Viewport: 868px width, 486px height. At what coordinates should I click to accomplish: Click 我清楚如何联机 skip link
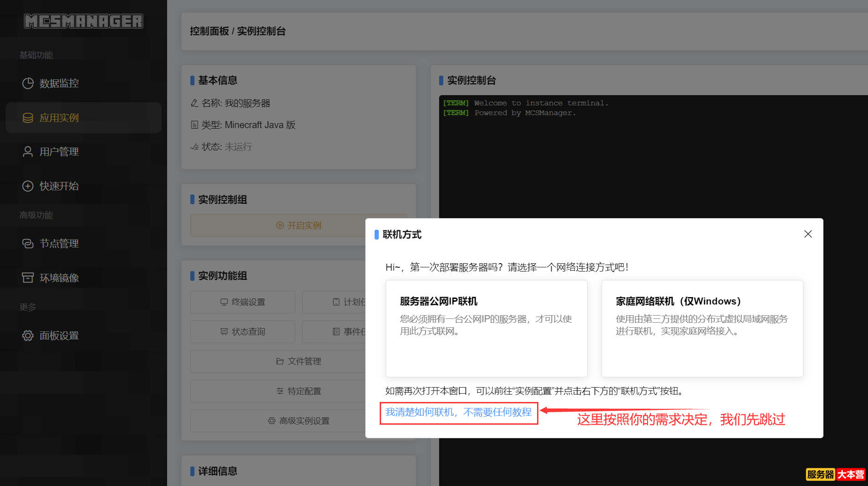459,412
